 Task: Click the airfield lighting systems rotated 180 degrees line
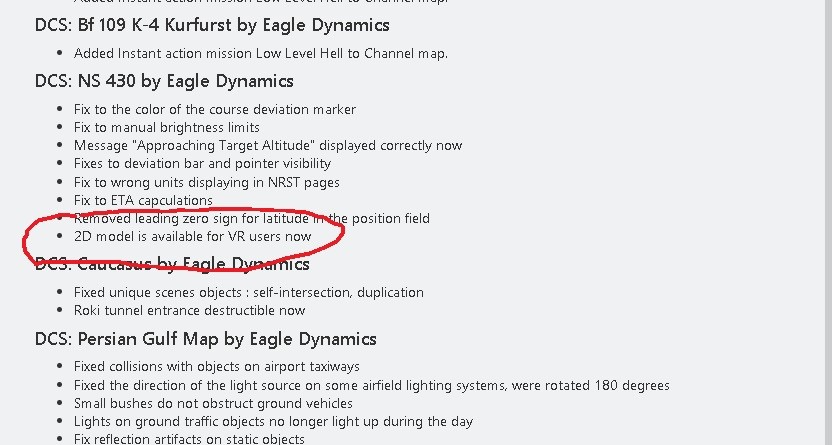pyautogui.click(x=371, y=385)
